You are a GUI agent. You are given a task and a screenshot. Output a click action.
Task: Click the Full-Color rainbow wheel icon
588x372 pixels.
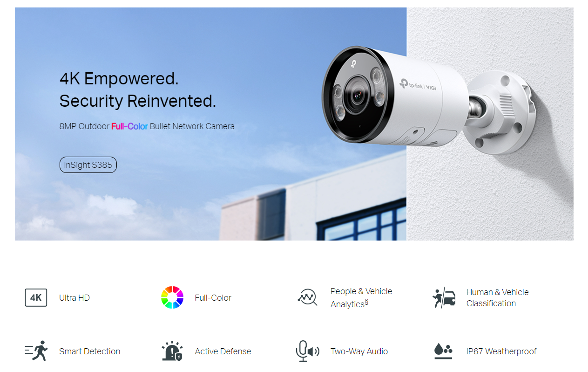pos(172,297)
